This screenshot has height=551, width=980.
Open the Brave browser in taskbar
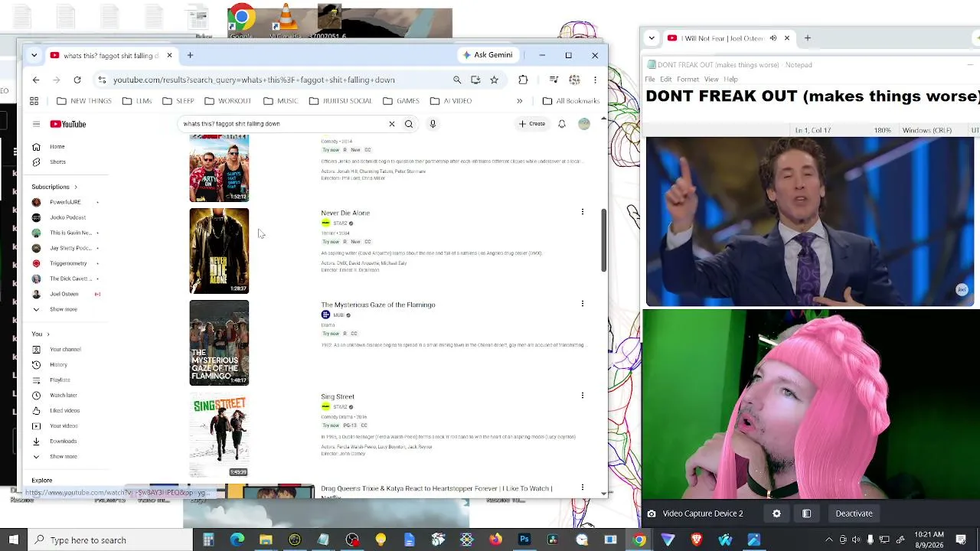pyautogui.click(x=697, y=540)
